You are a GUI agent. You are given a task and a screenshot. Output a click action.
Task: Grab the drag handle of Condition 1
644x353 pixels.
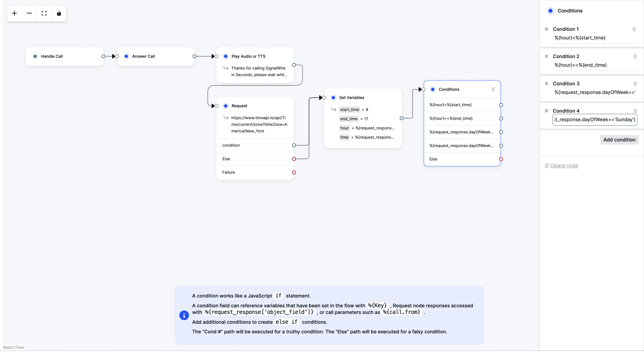click(546, 29)
